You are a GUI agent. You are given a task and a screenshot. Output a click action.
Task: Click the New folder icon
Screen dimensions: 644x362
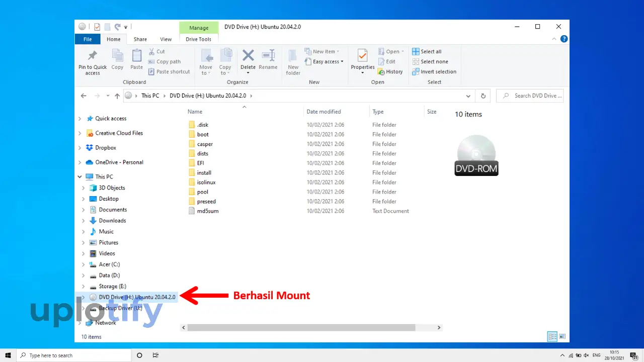293,55
